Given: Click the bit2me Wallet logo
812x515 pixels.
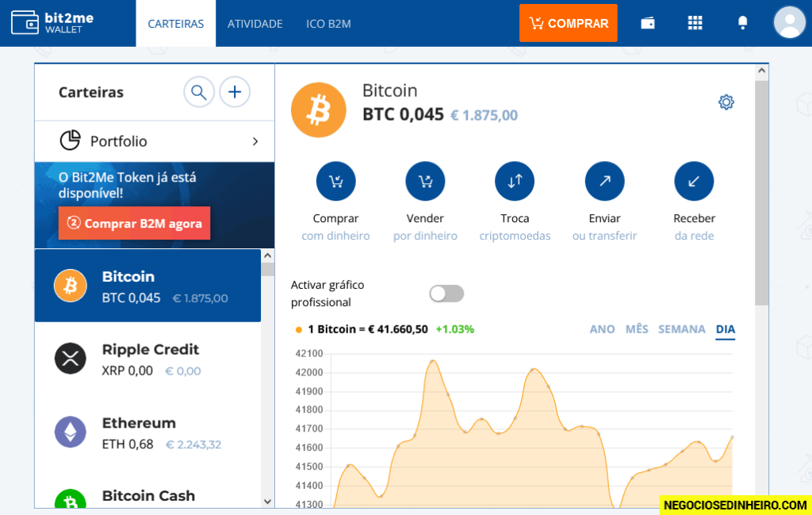Looking at the screenshot, I should tap(52, 23).
